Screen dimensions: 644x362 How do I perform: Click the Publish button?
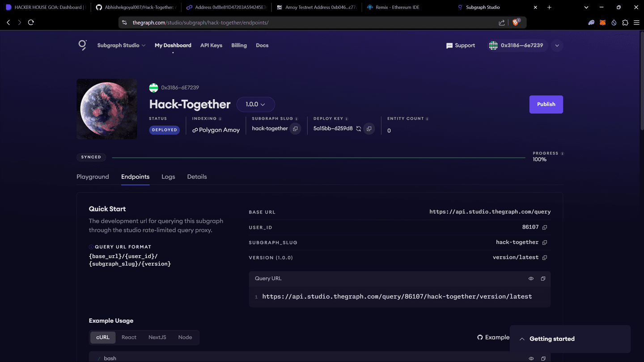tap(546, 104)
